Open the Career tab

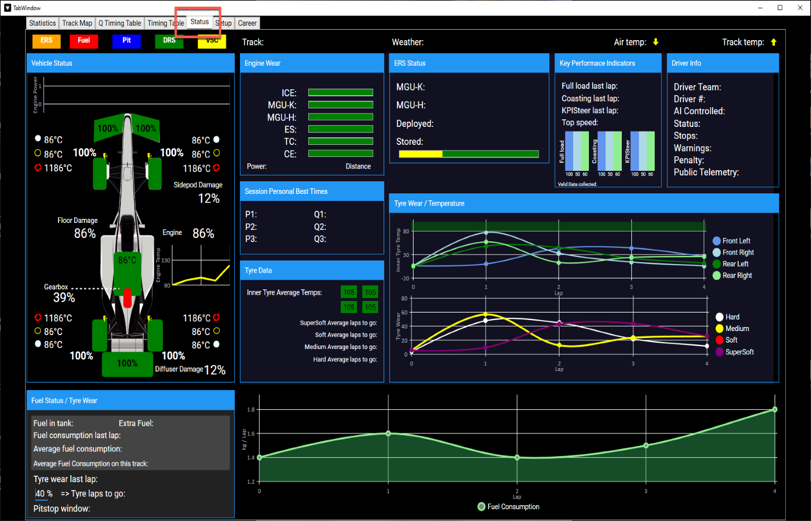tap(247, 23)
